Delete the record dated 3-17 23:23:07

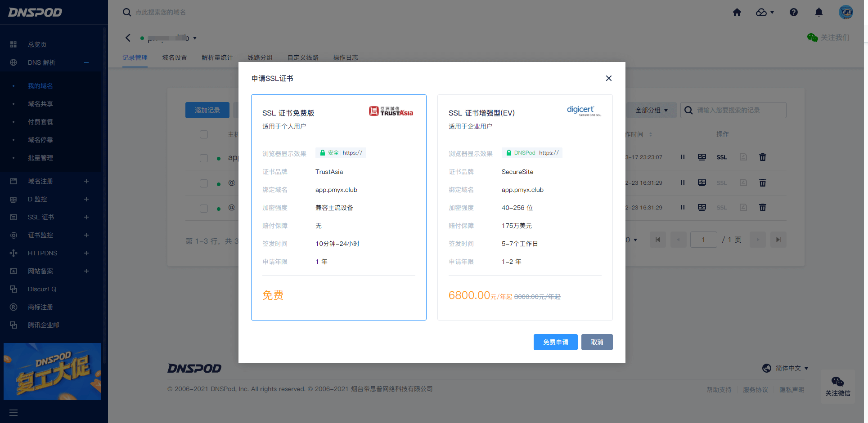click(763, 157)
